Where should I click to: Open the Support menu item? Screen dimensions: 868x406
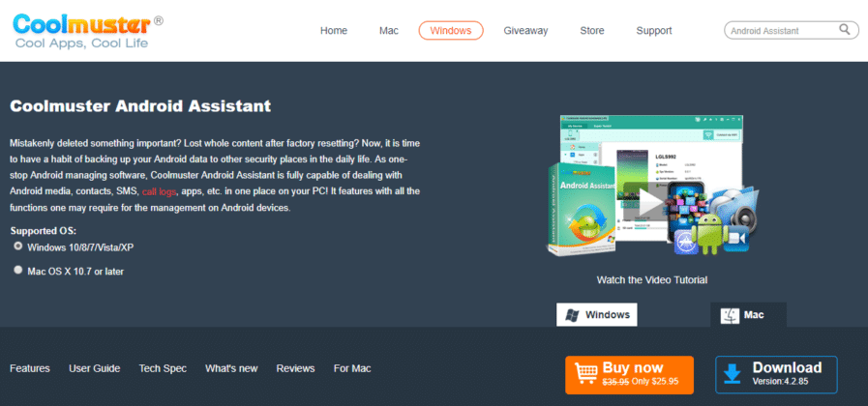[x=654, y=31]
